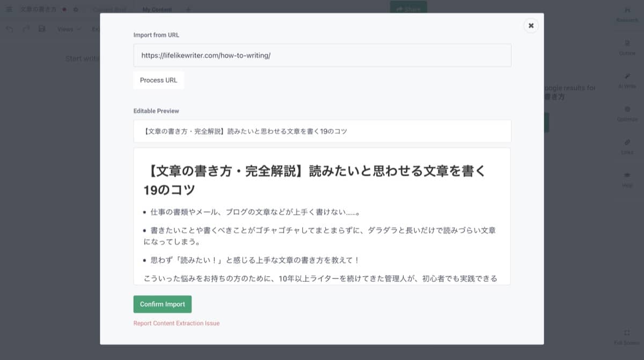The height and width of the screenshot is (360, 644).
Task: Confirm the import of the article
Action: 162,304
